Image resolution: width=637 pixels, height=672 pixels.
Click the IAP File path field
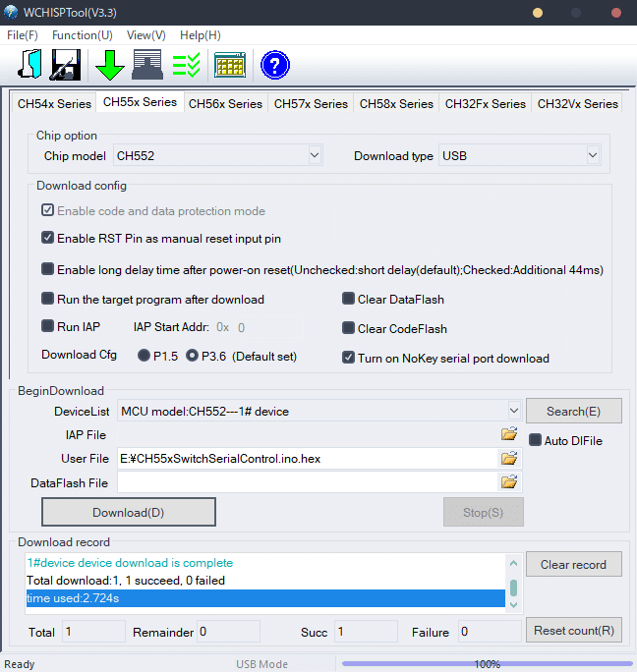pos(308,434)
